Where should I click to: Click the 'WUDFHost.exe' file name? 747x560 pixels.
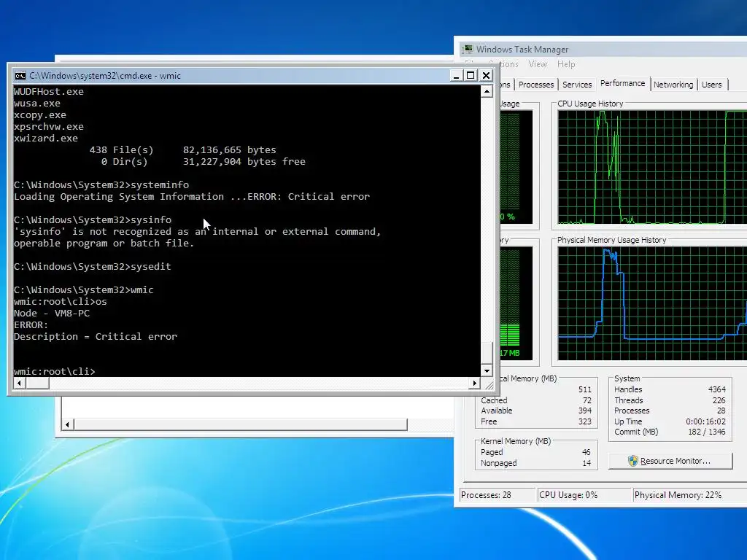tap(49, 91)
